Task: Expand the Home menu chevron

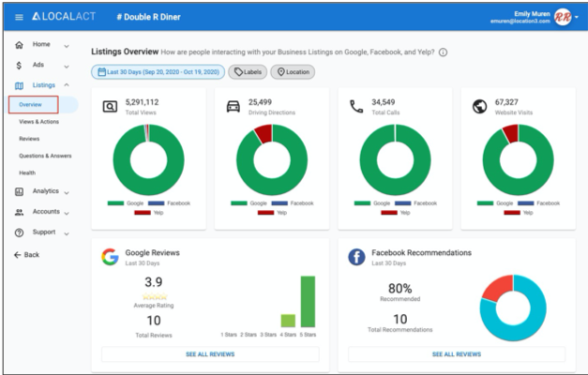Action: click(x=67, y=46)
